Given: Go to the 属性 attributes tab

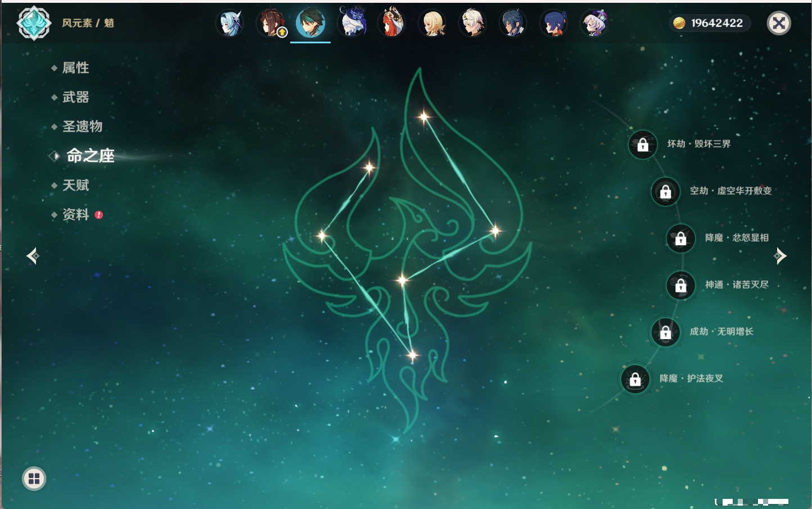Looking at the screenshot, I should (75, 68).
